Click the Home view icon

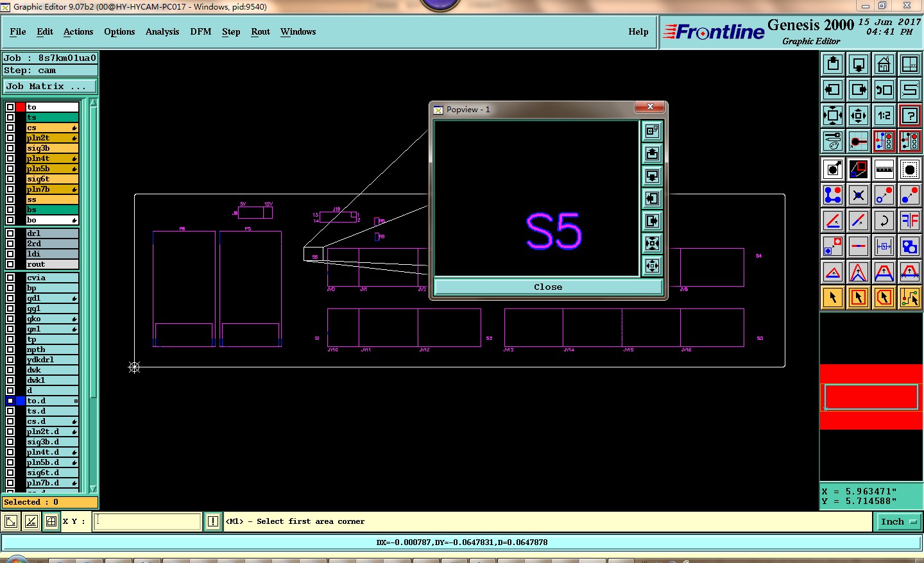(x=884, y=64)
